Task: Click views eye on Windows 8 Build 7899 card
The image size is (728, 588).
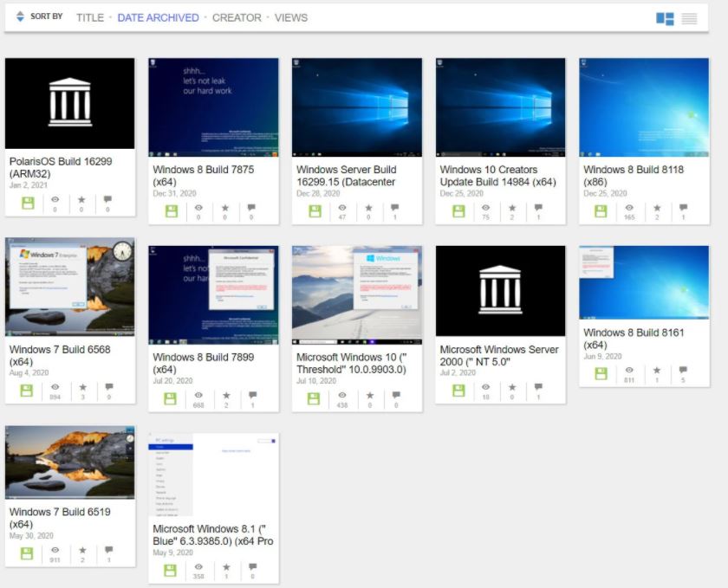Action: tap(198, 395)
